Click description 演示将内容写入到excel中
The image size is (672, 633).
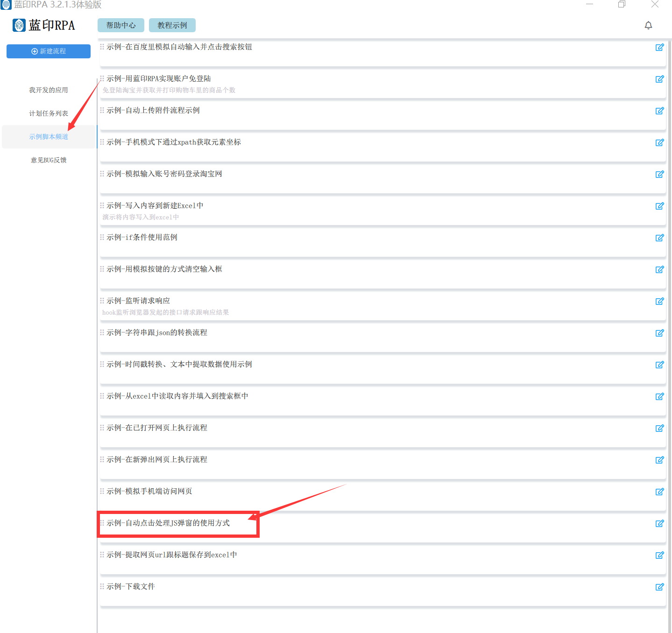[141, 217]
